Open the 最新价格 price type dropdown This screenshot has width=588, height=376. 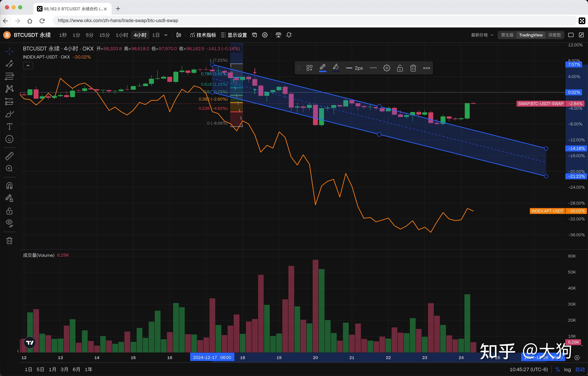click(x=482, y=35)
